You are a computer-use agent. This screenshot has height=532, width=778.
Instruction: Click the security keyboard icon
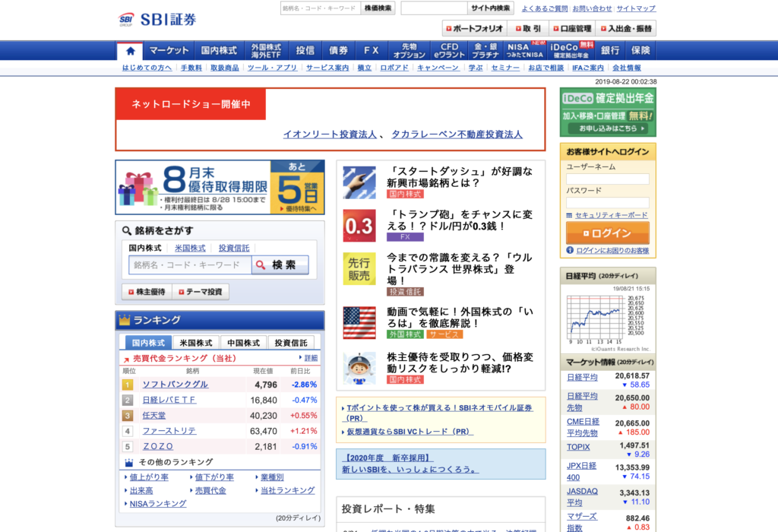[569, 215]
